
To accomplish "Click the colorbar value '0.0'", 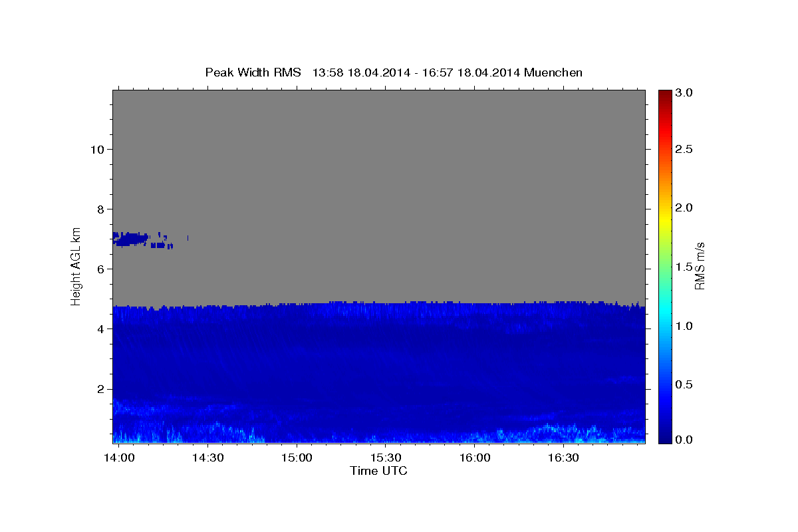I will (x=684, y=440).
